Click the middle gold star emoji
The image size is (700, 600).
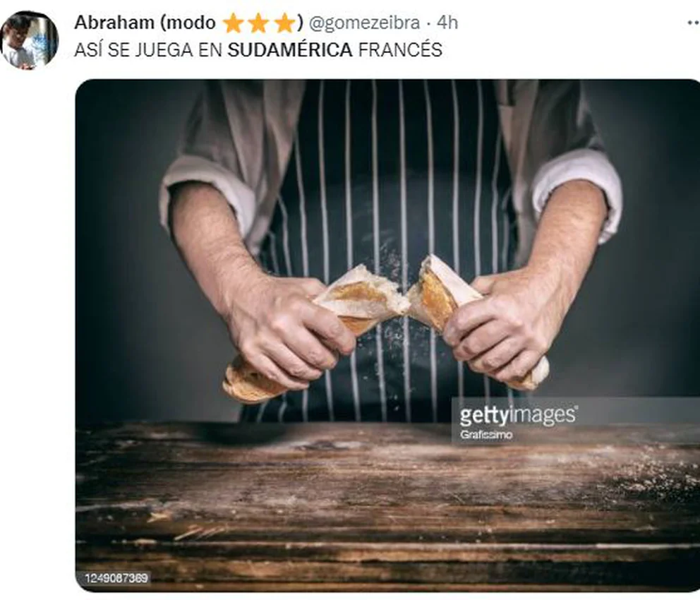click(x=258, y=23)
